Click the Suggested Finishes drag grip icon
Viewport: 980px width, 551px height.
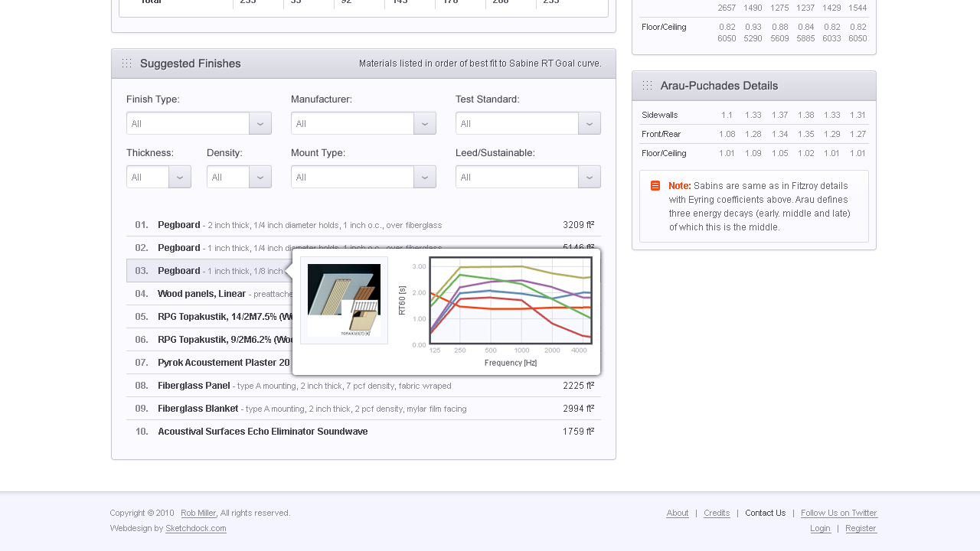click(127, 64)
